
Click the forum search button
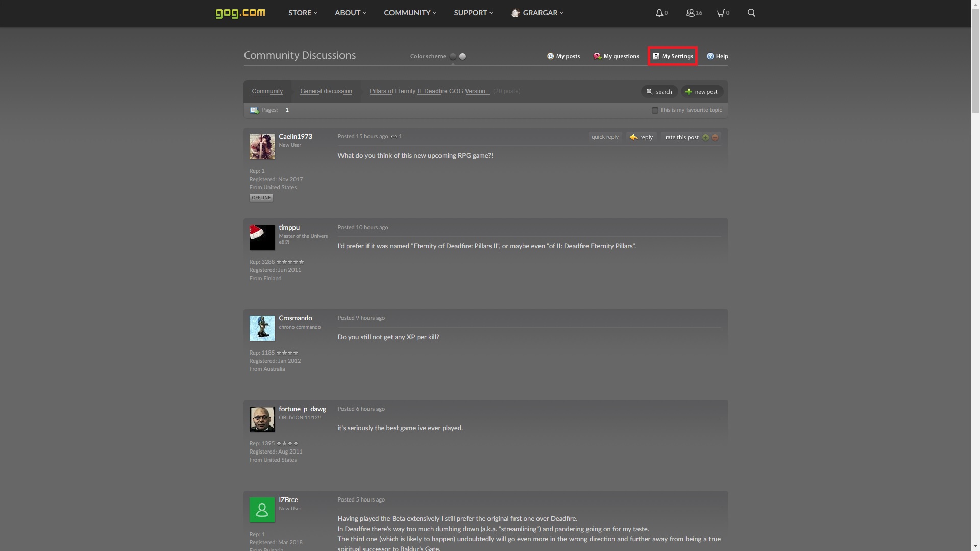pos(659,92)
